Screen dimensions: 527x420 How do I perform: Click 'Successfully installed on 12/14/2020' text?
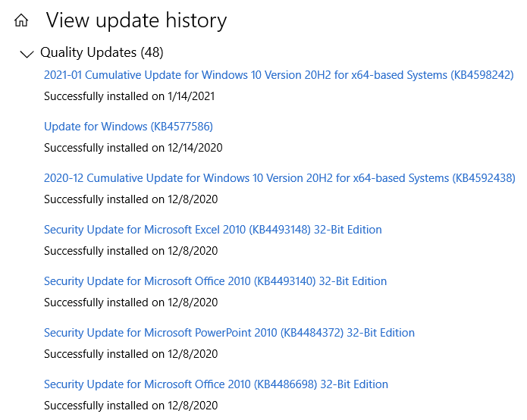pos(133,148)
